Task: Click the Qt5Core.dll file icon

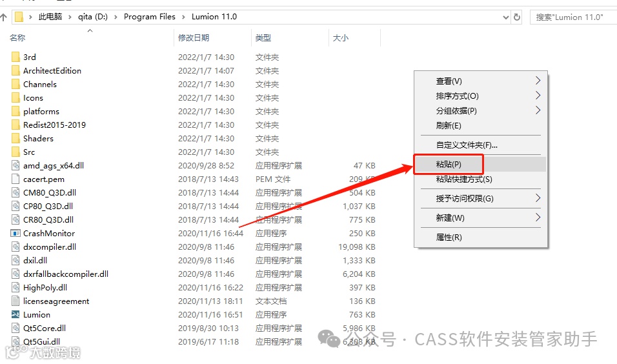Action: point(15,329)
